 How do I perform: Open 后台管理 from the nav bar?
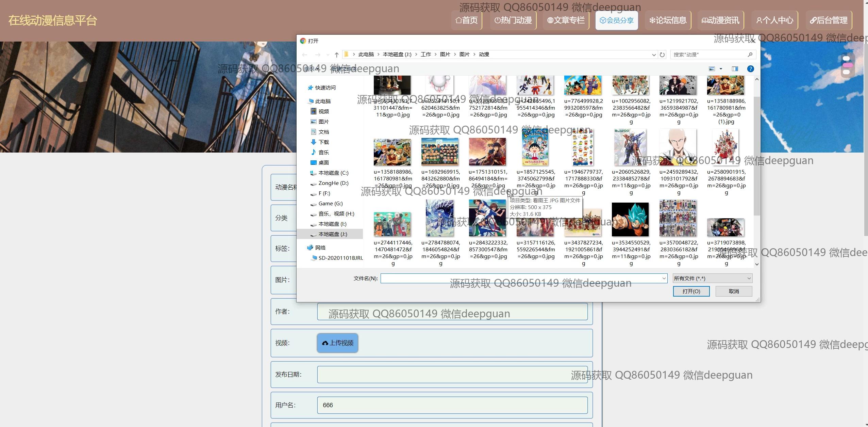click(x=829, y=20)
